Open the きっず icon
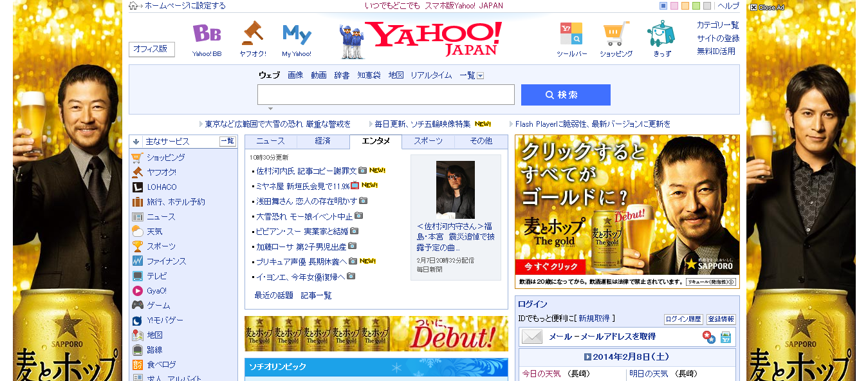This screenshot has height=381, width=868. pos(661,33)
